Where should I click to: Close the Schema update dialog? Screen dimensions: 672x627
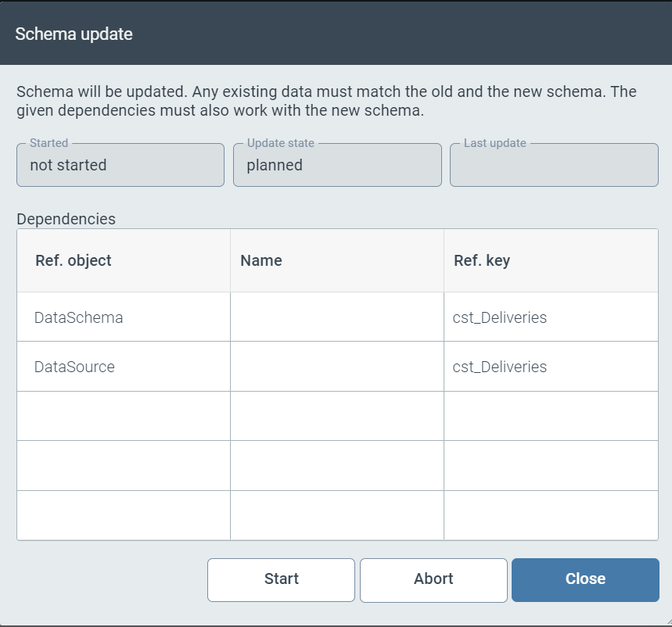click(585, 579)
